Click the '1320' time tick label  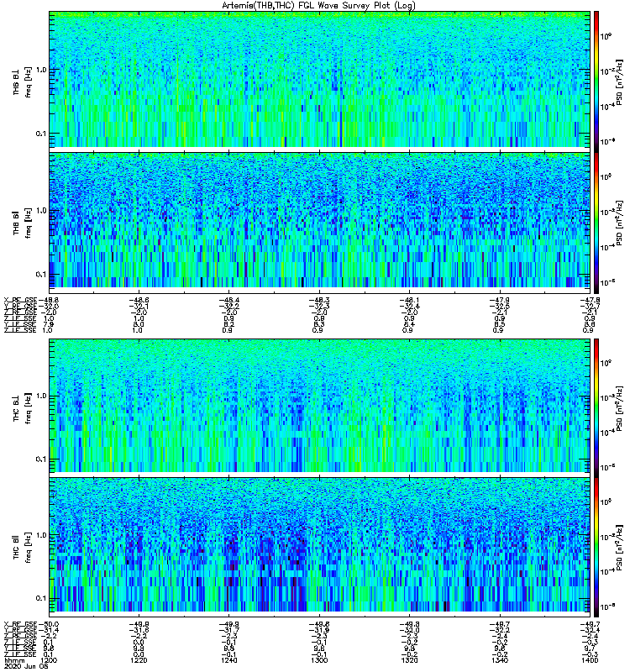click(x=409, y=660)
